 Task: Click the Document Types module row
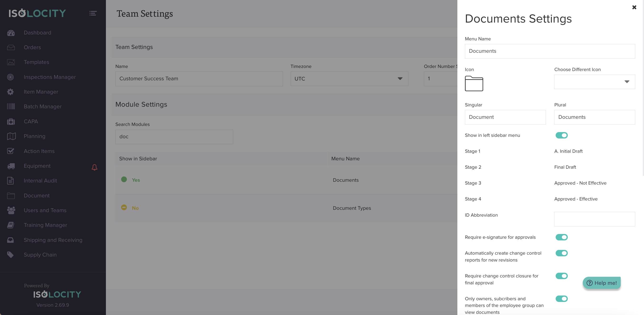(x=351, y=208)
